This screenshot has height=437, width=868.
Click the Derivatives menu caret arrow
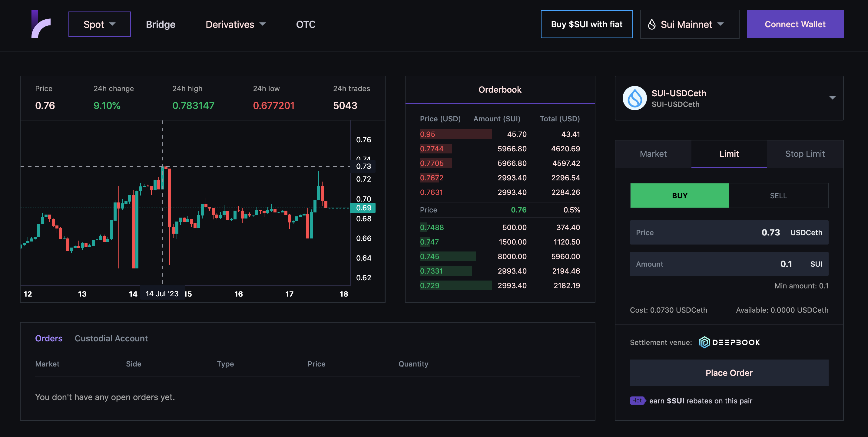click(x=263, y=24)
